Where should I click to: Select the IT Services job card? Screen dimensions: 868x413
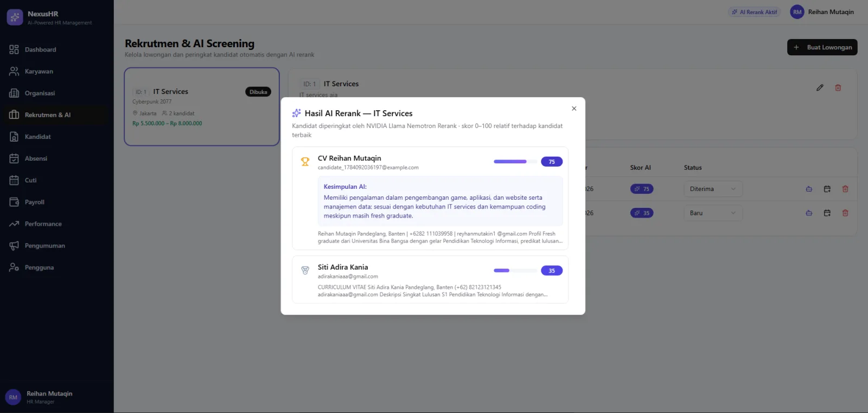point(202,106)
